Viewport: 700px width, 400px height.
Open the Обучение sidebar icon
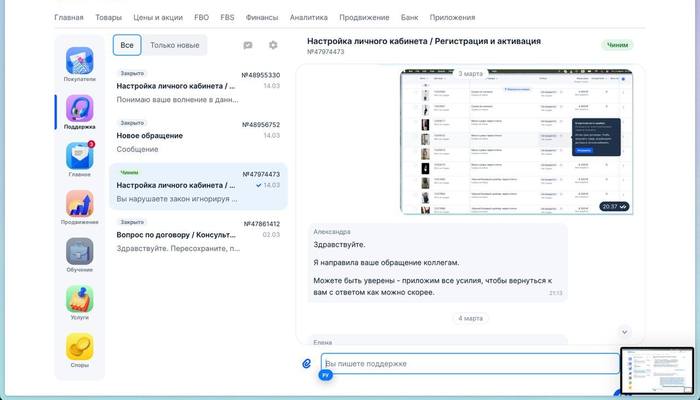[79, 252]
